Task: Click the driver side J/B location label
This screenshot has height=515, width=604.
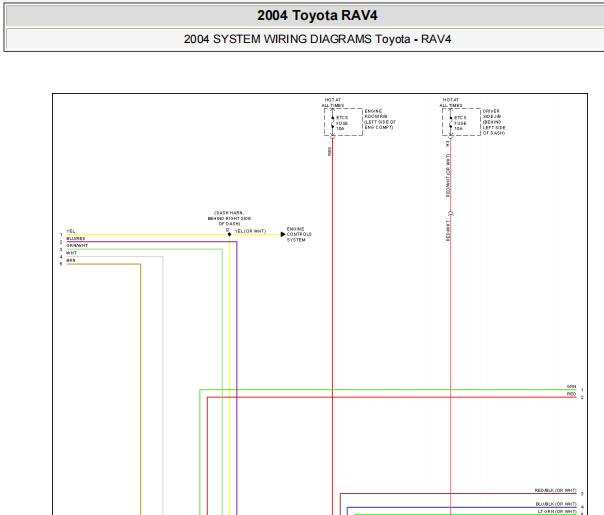Action: (494, 122)
